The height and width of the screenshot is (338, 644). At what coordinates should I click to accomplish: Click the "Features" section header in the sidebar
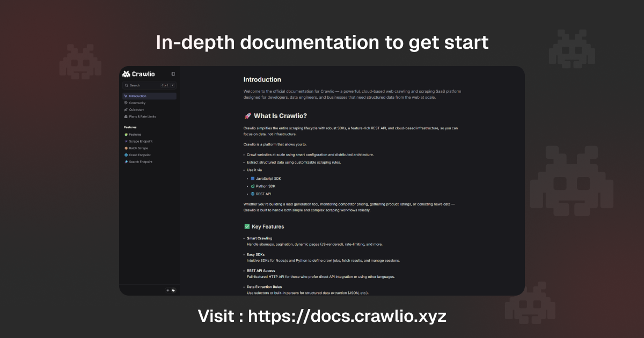pyautogui.click(x=130, y=127)
